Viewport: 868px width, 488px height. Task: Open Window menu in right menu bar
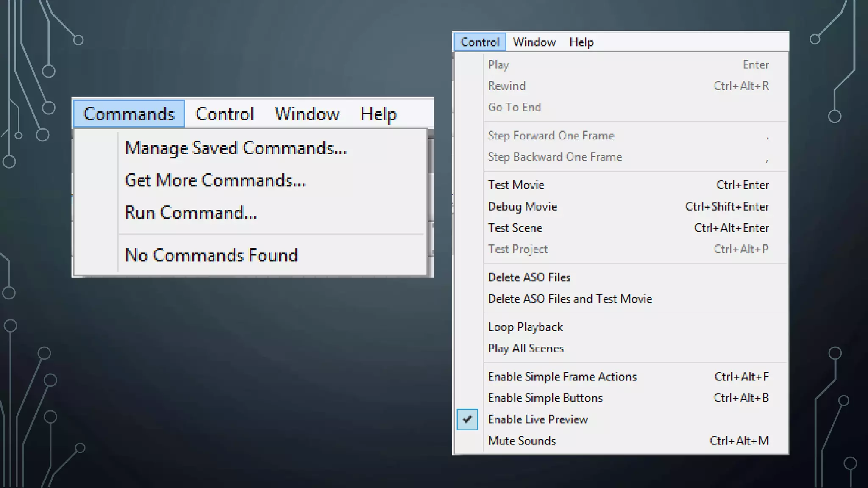point(534,42)
